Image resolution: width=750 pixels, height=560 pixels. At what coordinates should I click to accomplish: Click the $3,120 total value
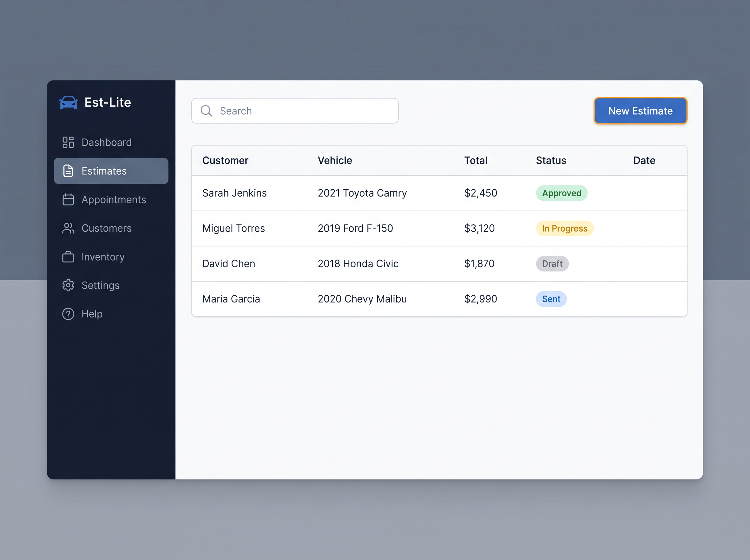(x=480, y=228)
